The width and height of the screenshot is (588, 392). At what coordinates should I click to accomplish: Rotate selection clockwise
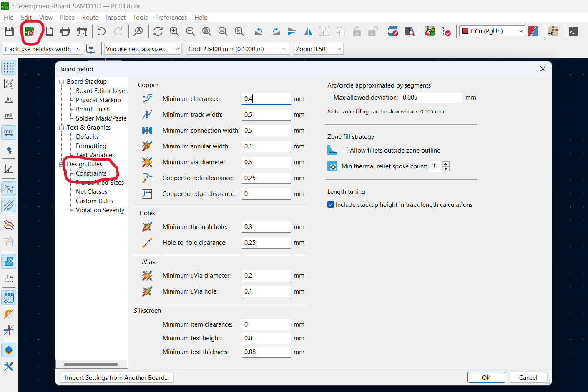pos(276,31)
